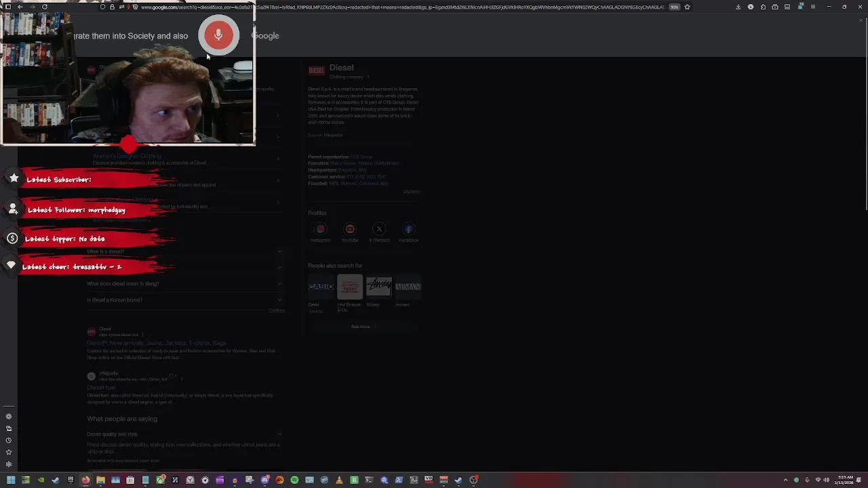
Task: Click the taskbar clock and date
Action: click(845, 480)
